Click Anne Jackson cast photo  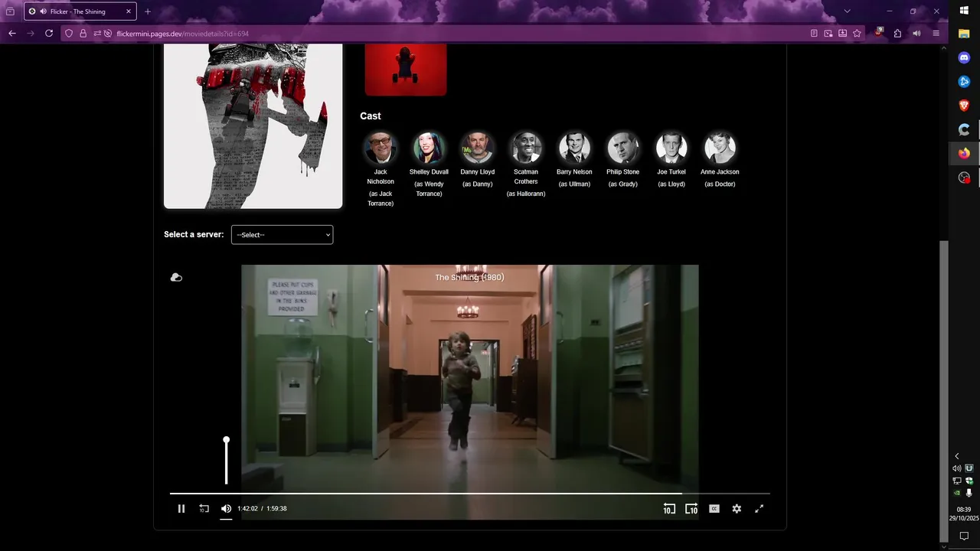720,148
